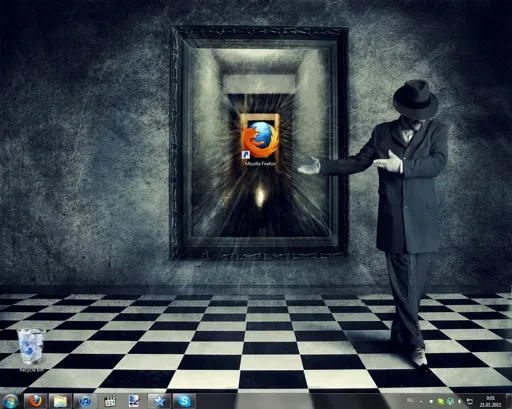Open the Windows Start menu orb

click(x=10, y=401)
